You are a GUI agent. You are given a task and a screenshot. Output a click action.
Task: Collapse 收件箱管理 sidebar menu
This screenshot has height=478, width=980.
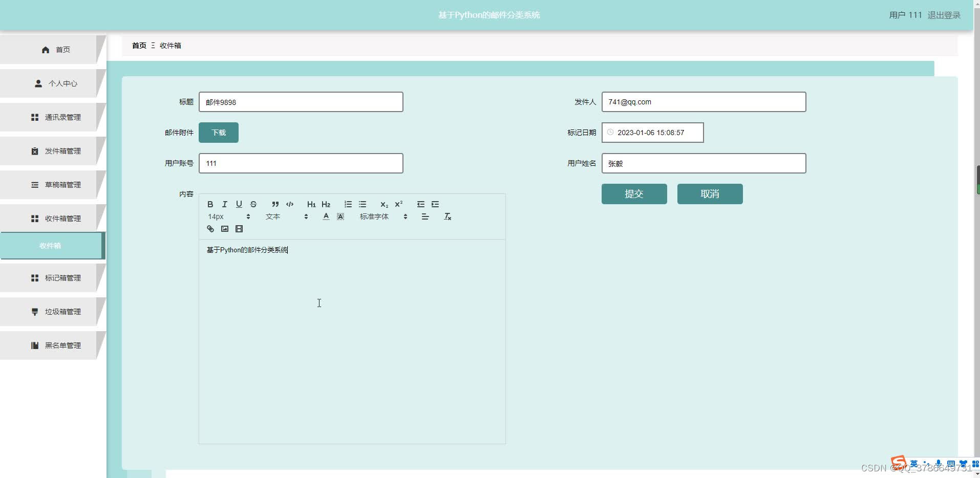pos(52,219)
